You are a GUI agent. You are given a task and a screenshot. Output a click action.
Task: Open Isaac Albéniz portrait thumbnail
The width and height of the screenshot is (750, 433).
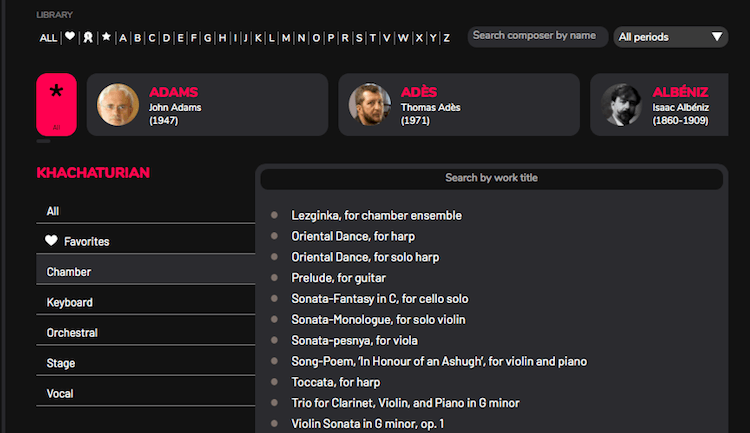click(621, 105)
